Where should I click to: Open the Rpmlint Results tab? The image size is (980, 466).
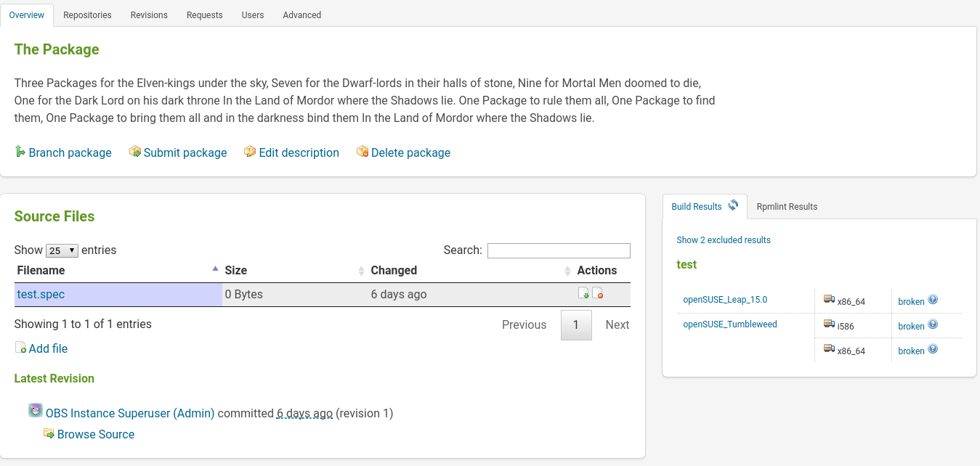point(787,207)
